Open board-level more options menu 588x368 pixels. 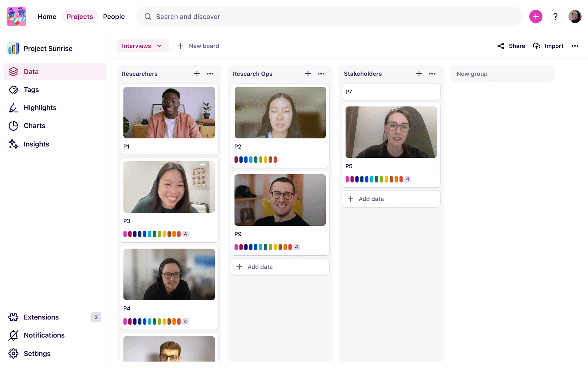575,46
